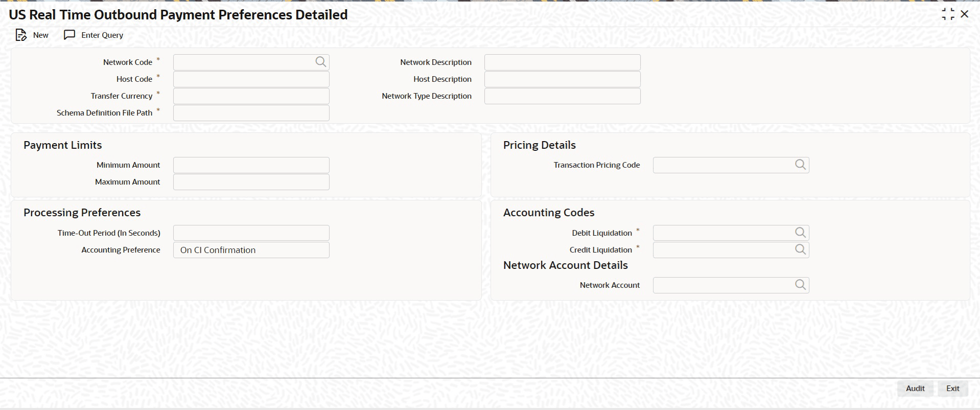Open Network Account lookup search icon
Image resolution: width=980 pixels, height=410 pixels.
[800, 285]
